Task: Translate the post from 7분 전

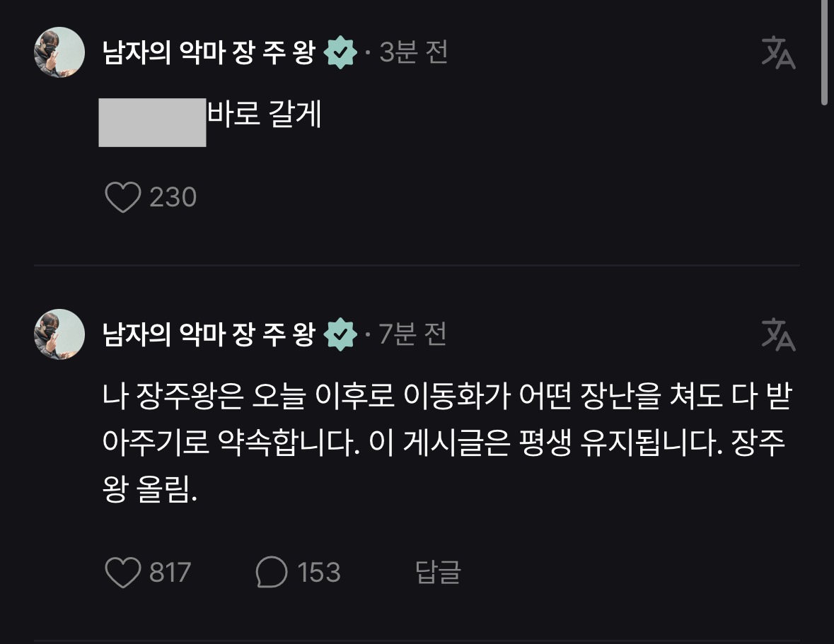Action: click(778, 334)
